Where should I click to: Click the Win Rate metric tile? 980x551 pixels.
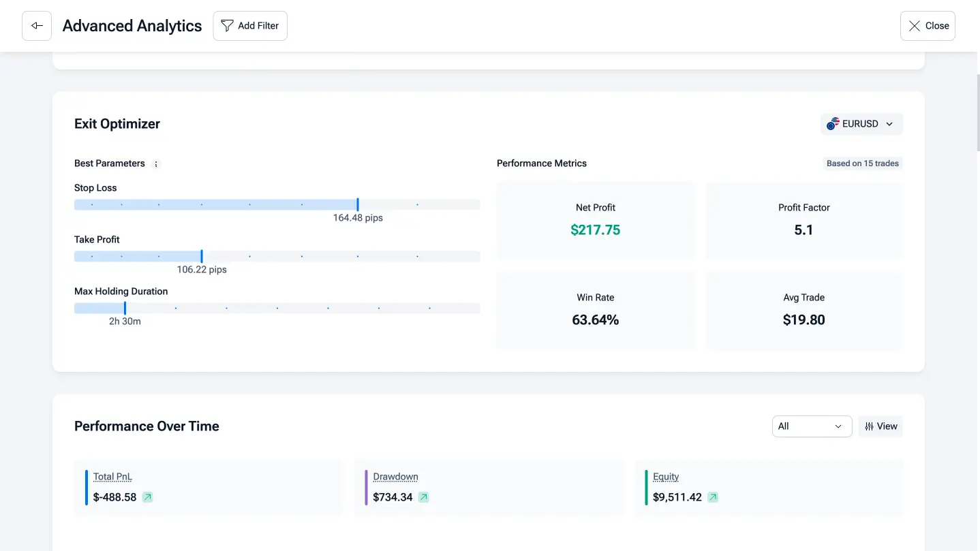[x=596, y=311]
